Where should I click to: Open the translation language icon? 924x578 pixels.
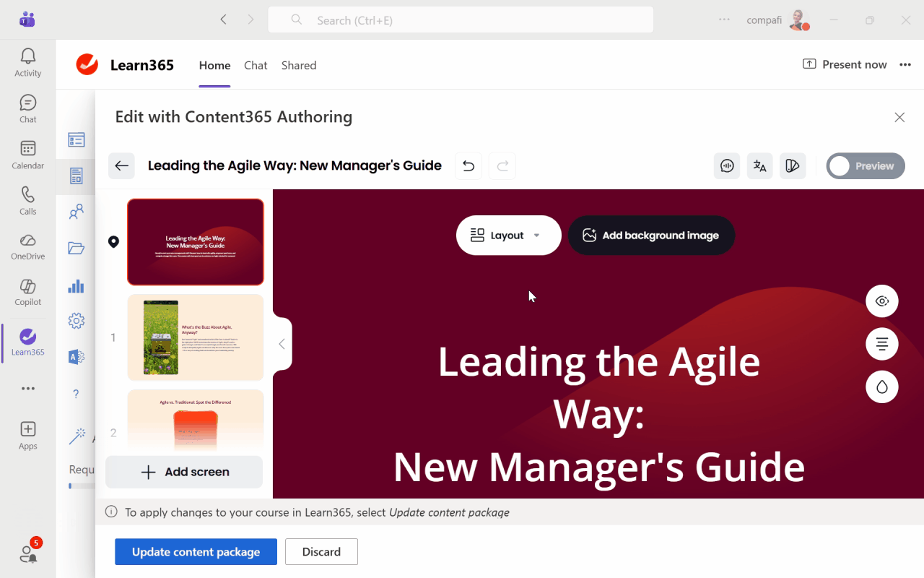pos(759,165)
